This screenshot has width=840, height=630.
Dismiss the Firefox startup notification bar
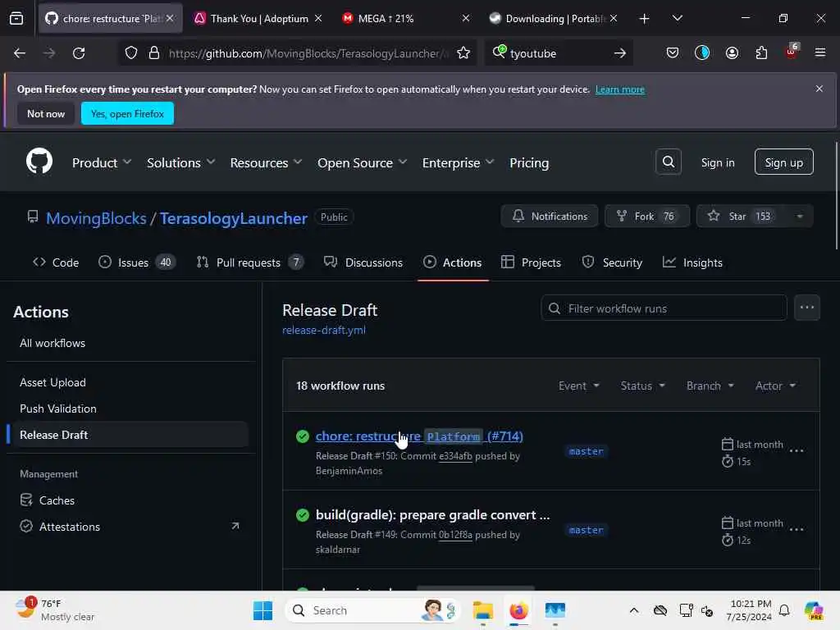coord(819,89)
